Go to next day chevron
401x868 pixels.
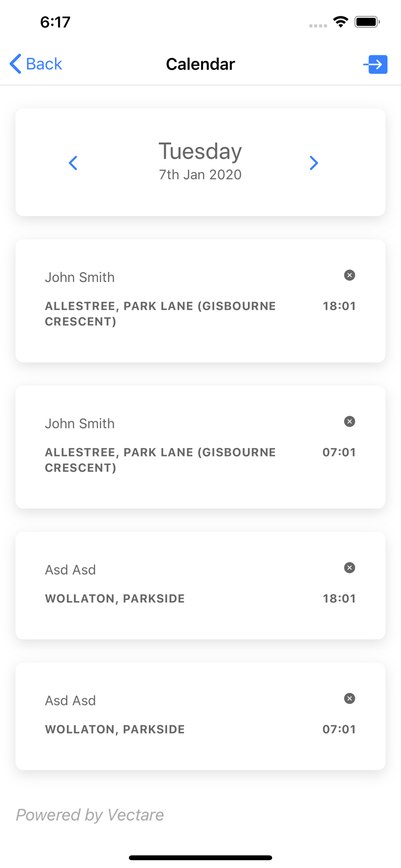click(314, 163)
